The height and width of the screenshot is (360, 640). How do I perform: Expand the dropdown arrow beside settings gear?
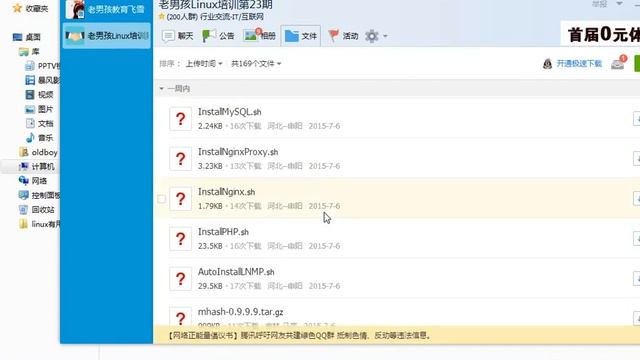click(x=385, y=36)
